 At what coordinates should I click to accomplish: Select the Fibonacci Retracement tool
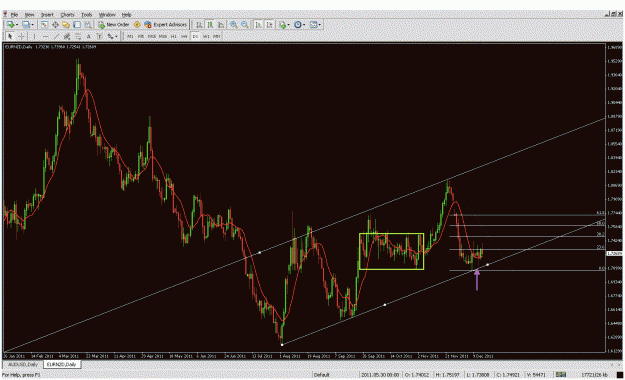click(x=78, y=36)
